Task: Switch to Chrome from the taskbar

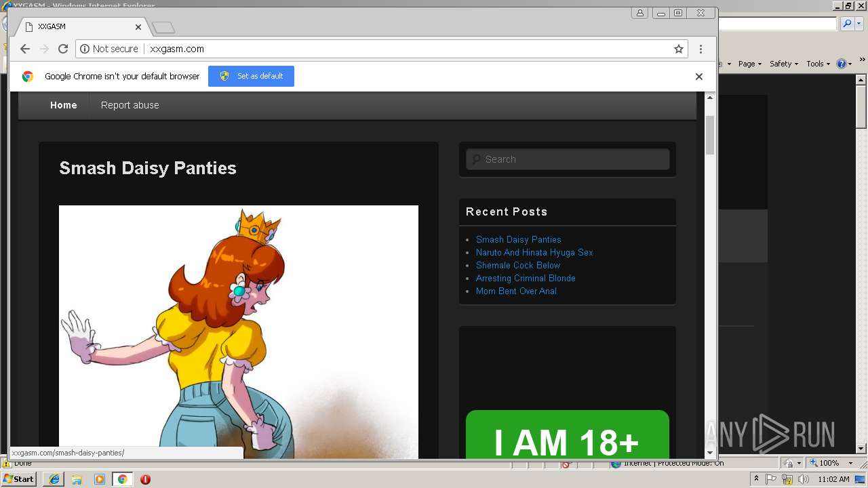Action: 122,479
